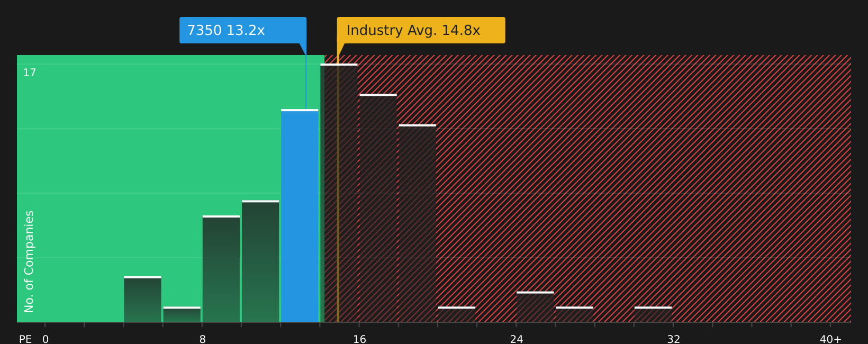Viewport: 868px width, 344px height.
Task: Click the PE axis title text
Action: tap(25, 339)
